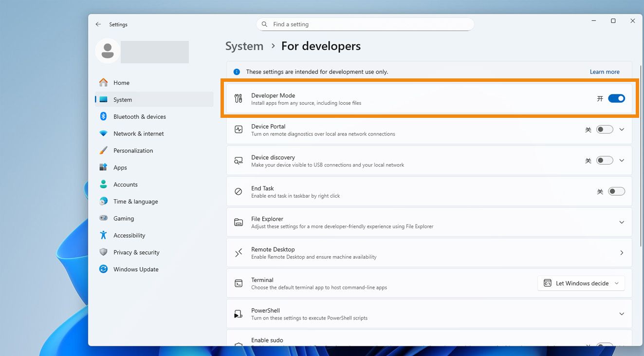Viewport: 644px width, 356px height.
Task: Open the Terminal 'Let Windows decide' dropdown
Action: [x=581, y=283]
